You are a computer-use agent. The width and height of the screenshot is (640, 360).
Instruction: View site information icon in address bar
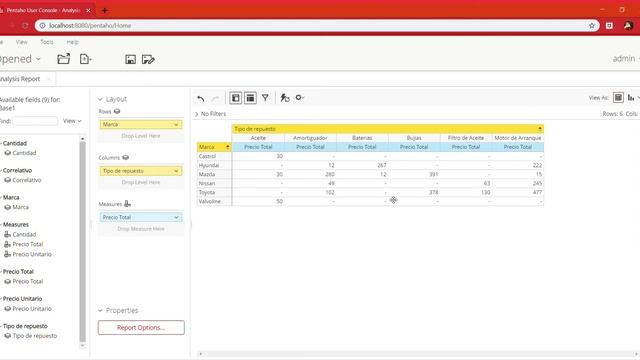(42, 25)
